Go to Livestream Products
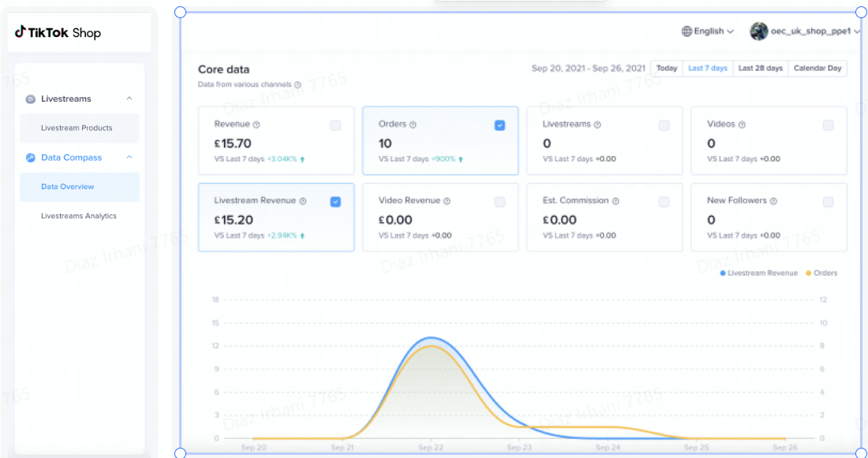The height and width of the screenshot is (458, 868). coord(77,128)
